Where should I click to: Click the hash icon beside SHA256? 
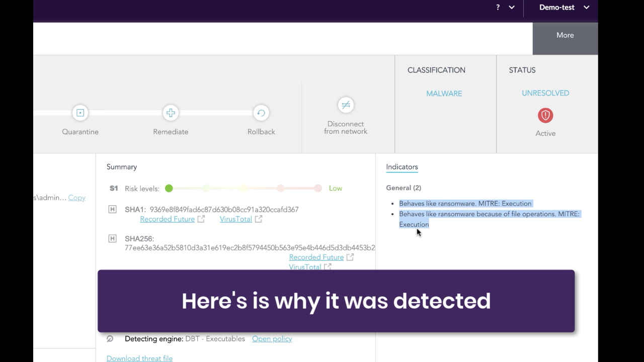(113, 238)
